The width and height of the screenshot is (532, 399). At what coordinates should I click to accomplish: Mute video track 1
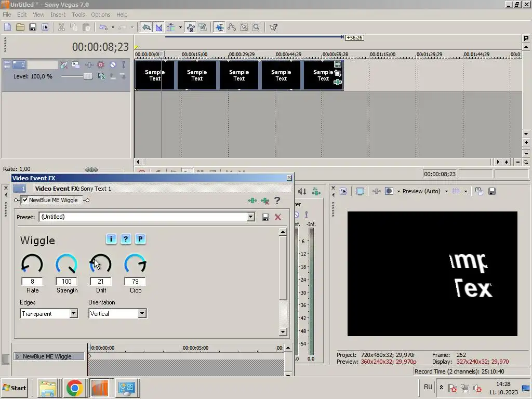pyautogui.click(x=113, y=65)
